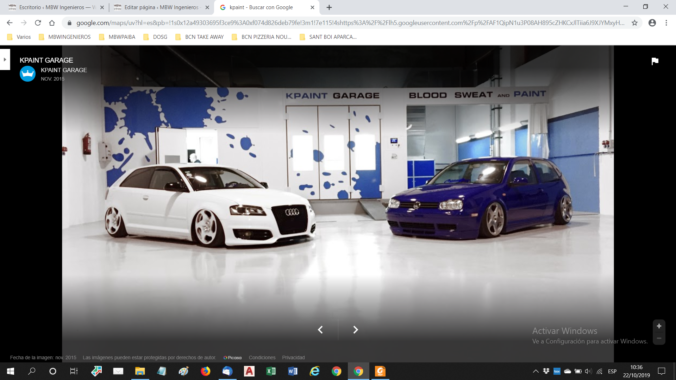This screenshot has width=676, height=380.
Task: Switch to Editar página tab
Action: tap(161, 7)
